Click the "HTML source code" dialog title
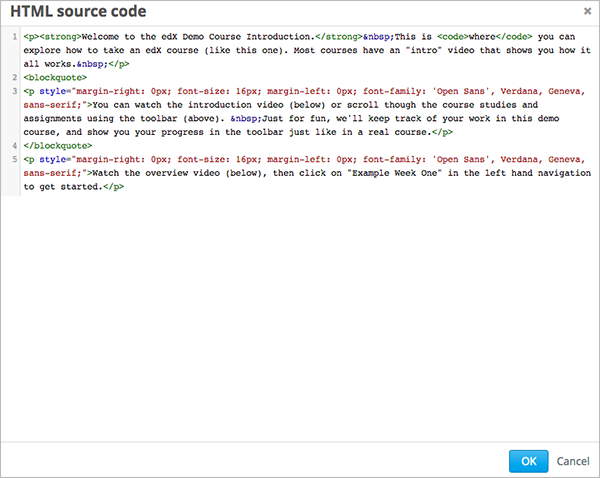 click(x=77, y=12)
